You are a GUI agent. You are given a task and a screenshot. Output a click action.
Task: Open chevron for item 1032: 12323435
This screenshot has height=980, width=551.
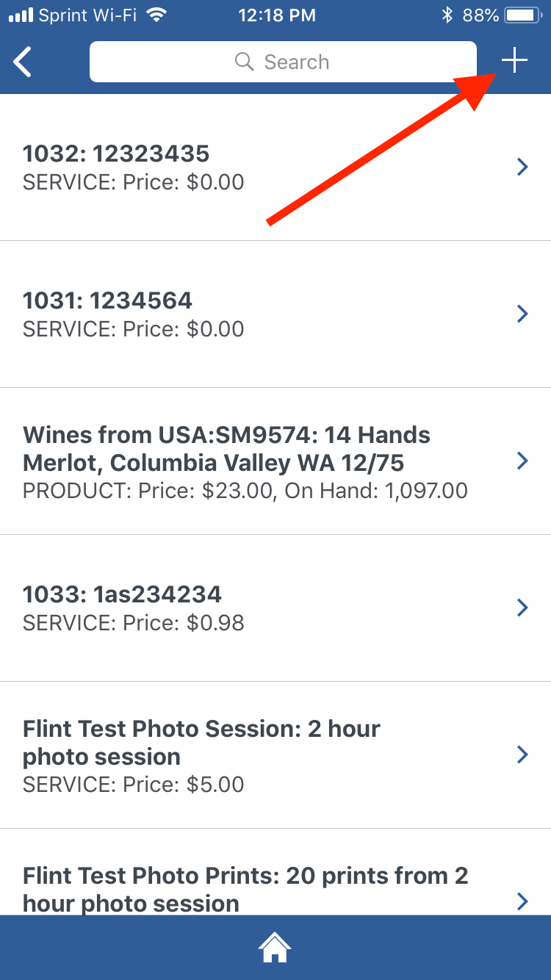[x=522, y=167]
